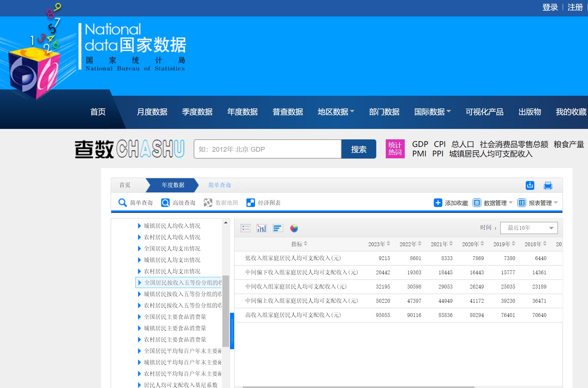
Task: Expand 城镇居民主要食品消费量 tree node
Action: click(x=139, y=328)
